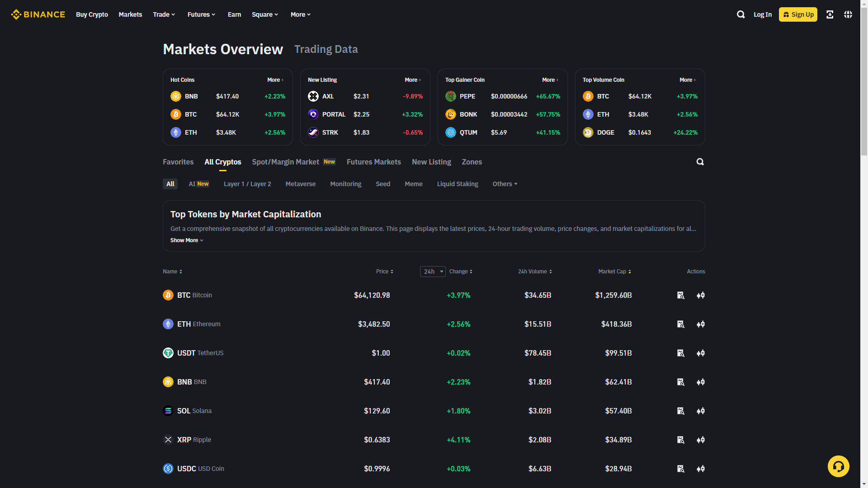Click the trade icon in the ETH row
This screenshot has height=488, width=868.
click(x=701, y=324)
